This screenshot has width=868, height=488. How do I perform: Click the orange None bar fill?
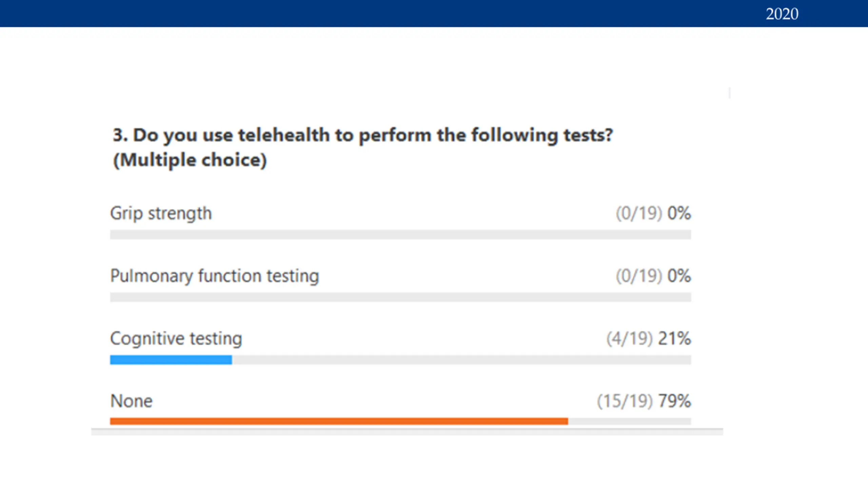(x=339, y=421)
